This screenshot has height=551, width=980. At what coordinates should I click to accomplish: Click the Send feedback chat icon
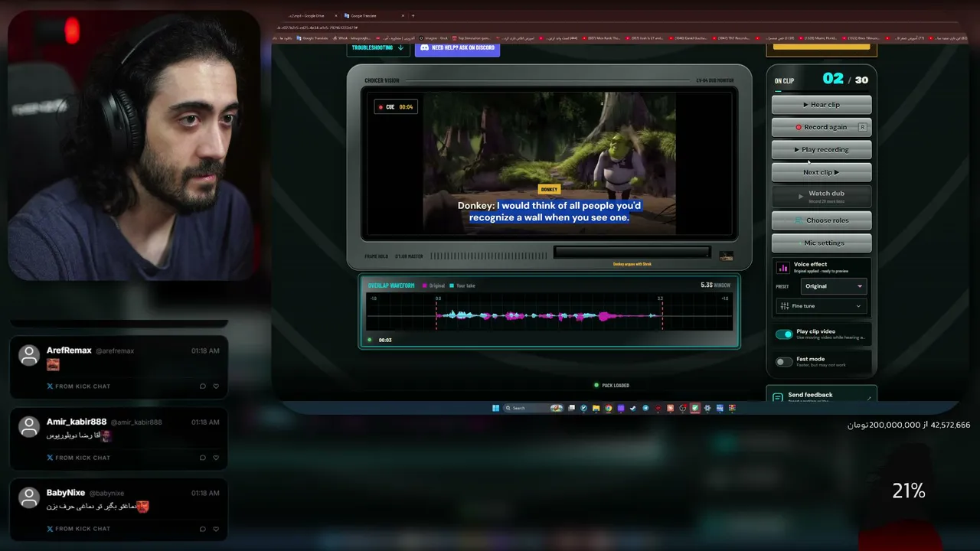point(777,397)
